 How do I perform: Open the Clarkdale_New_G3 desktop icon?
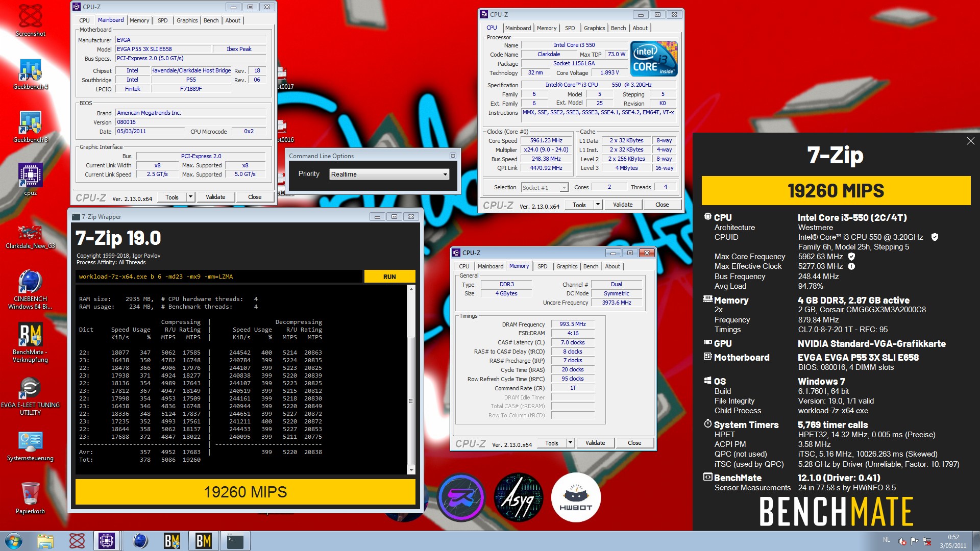[x=30, y=237]
